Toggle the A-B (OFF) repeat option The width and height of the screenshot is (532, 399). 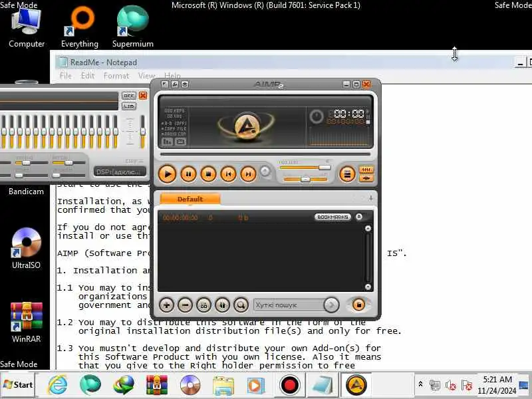click(x=174, y=124)
